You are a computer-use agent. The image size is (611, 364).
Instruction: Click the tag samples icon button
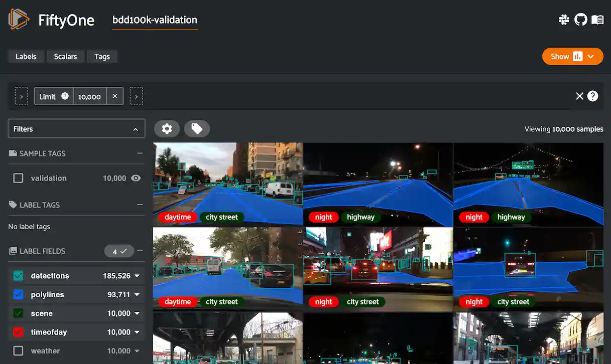(x=197, y=129)
